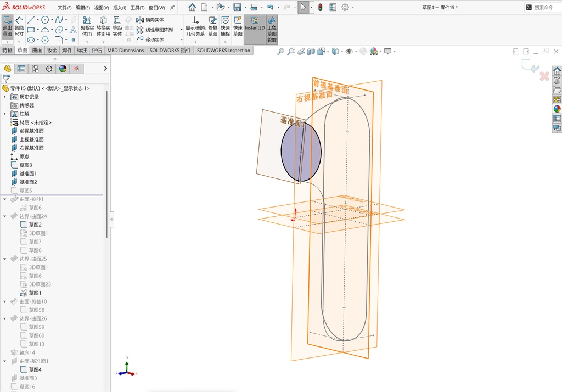Viewport: 562px width, 392px height.
Task: Click Move Entities (移动实体)
Action: point(150,40)
